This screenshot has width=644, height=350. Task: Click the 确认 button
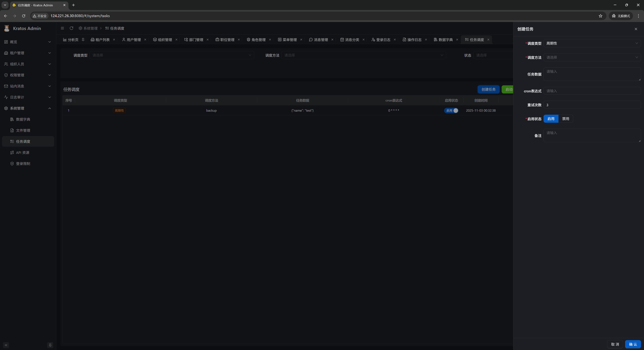[x=633, y=344]
